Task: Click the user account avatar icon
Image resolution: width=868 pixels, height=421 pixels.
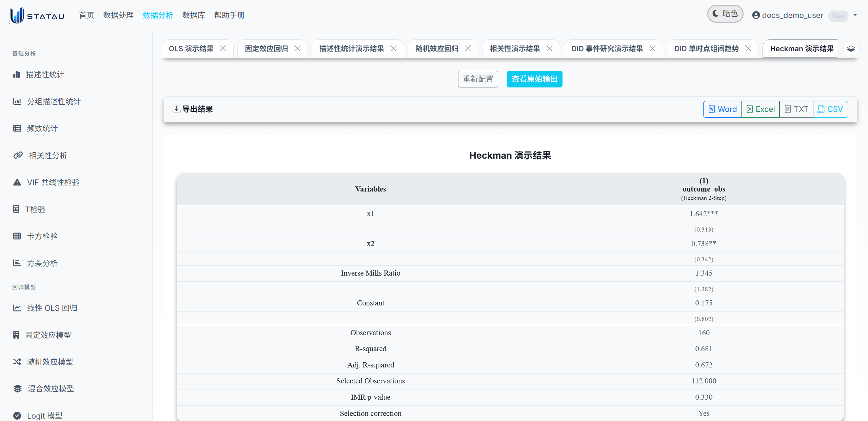Action: [756, 15]
